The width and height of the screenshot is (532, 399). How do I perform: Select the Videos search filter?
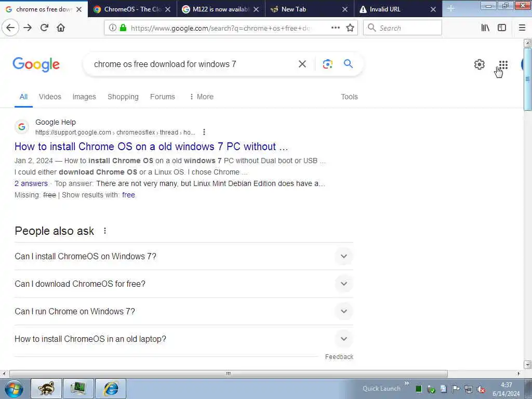point(50,97)
